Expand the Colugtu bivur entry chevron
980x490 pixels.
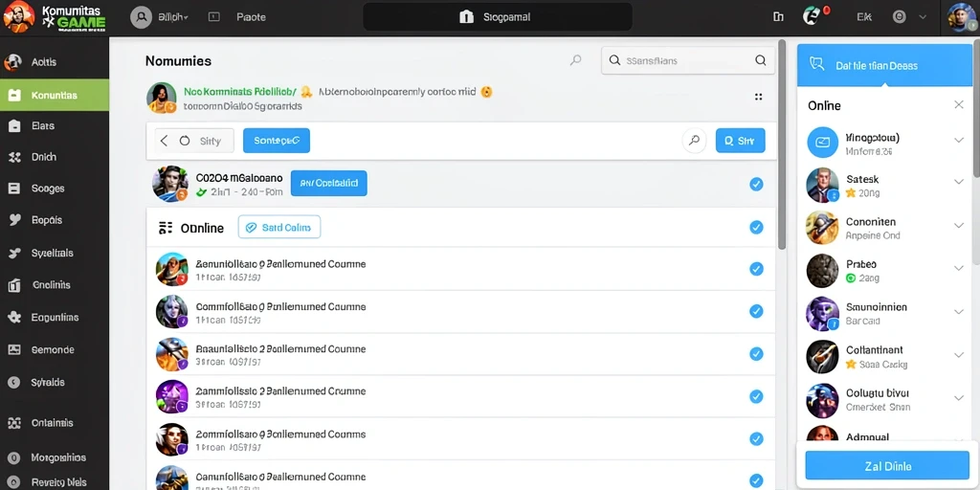click(x=959, y=397)
